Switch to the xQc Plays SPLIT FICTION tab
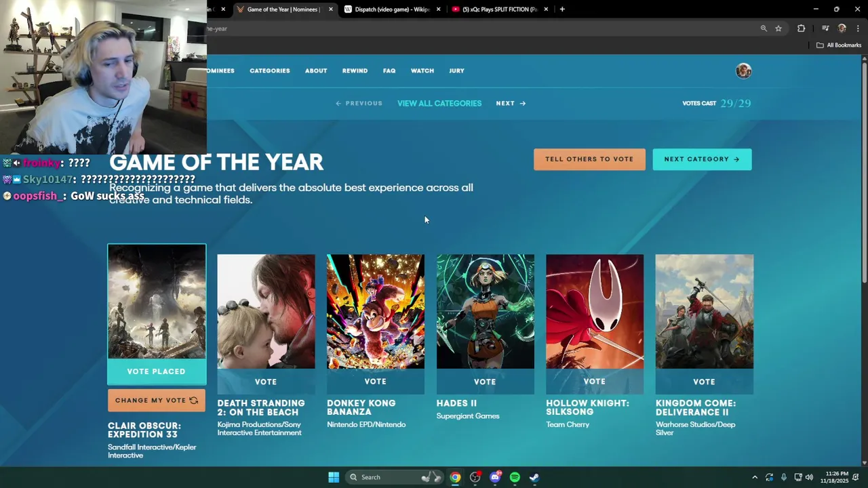 click(x=499, y=9)
